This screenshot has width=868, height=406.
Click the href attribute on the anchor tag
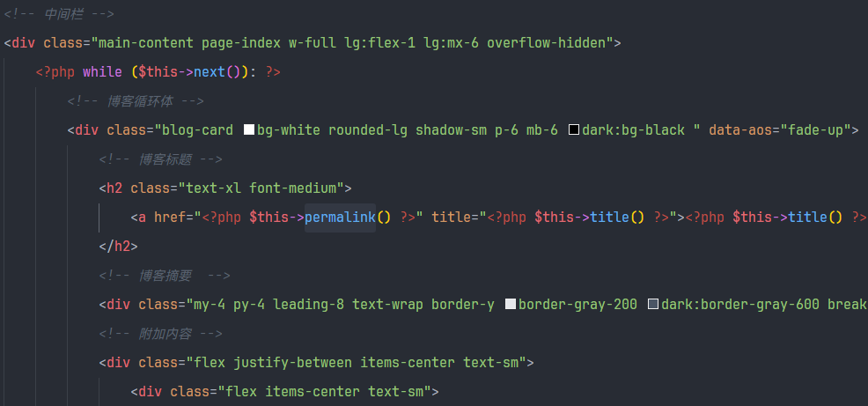click(x=170, y=218)
